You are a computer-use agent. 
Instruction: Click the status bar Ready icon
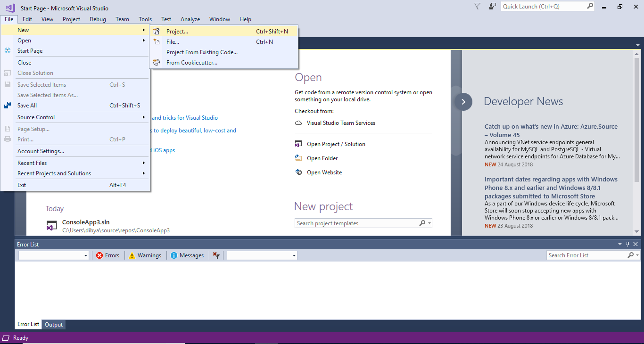tap(6, 338)
